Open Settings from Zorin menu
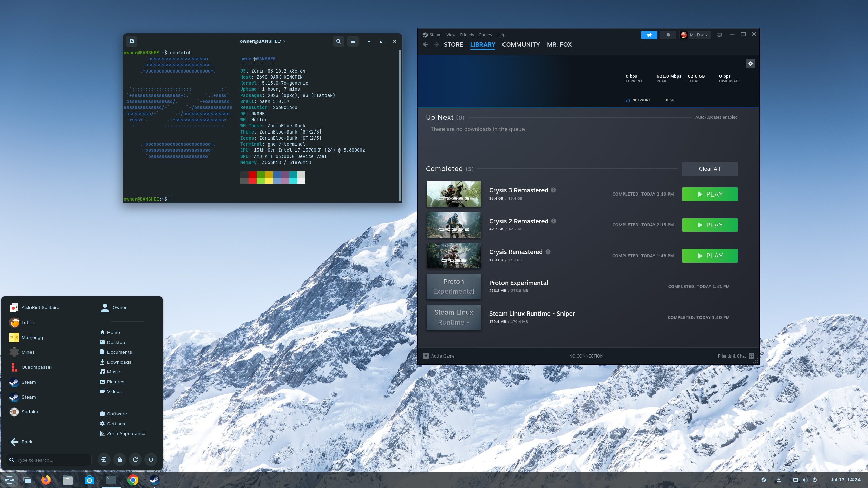 point(112,424)
